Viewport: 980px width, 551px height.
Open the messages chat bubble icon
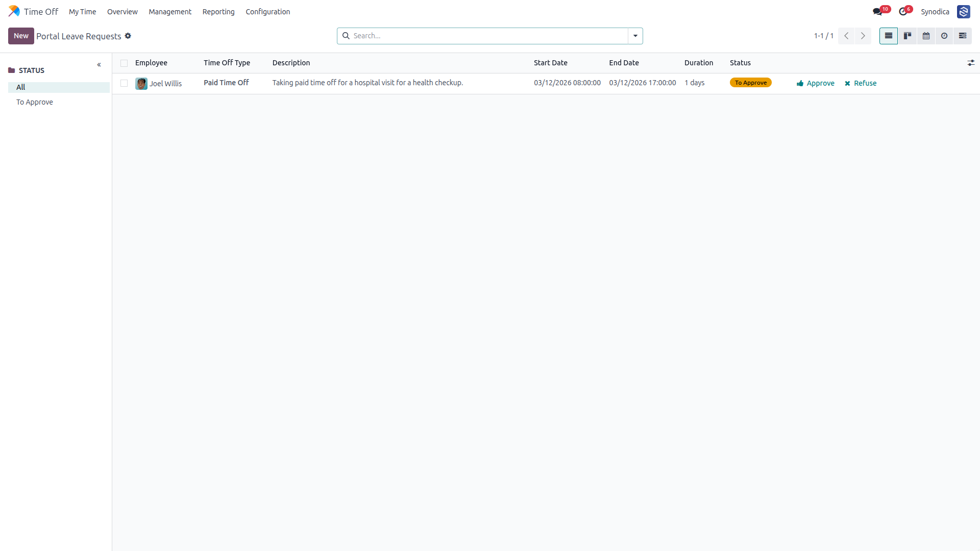pyautogui.click(x=877, y=11)
